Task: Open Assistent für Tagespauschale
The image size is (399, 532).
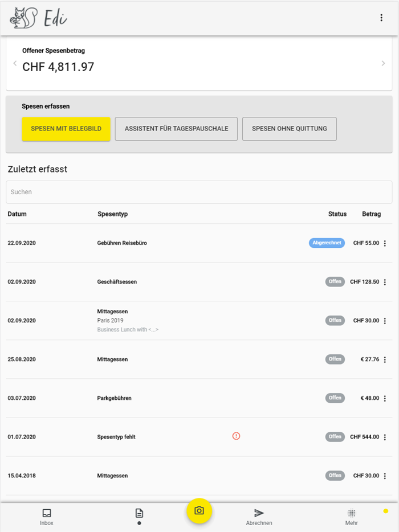Action: pyautogui.click(x=176, y=129)
